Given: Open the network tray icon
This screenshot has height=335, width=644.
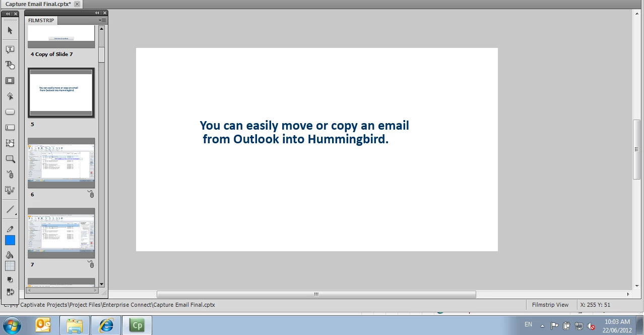Looking at the screenshot, I should click(x=579, y=325).
